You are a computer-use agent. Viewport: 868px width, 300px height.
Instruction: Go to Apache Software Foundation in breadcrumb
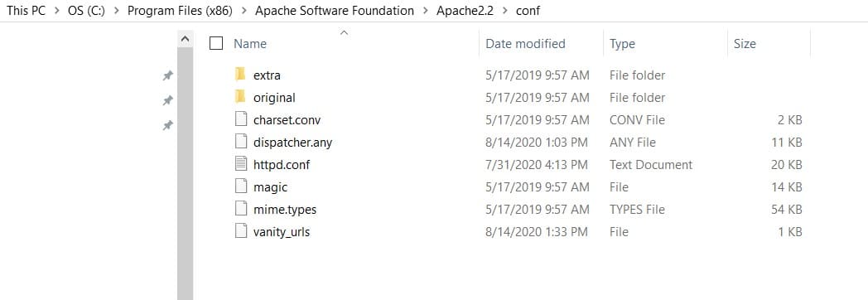coord(335,11)
